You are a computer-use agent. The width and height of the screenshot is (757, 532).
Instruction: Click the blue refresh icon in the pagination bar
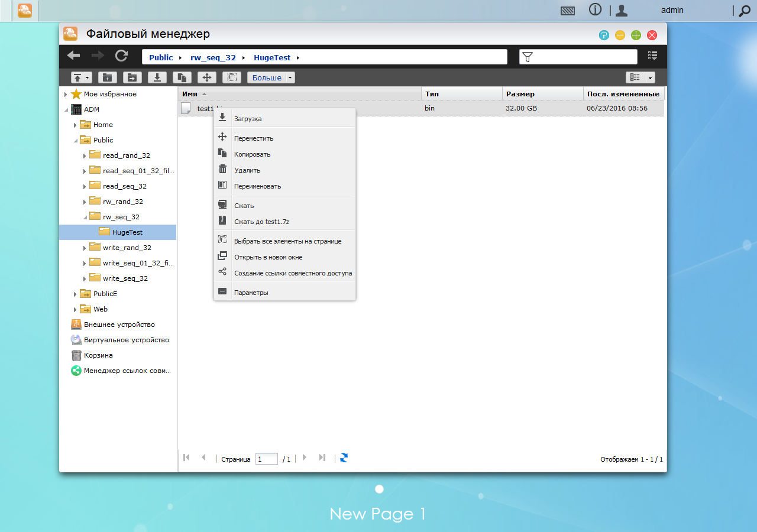[x=344, y=458]
